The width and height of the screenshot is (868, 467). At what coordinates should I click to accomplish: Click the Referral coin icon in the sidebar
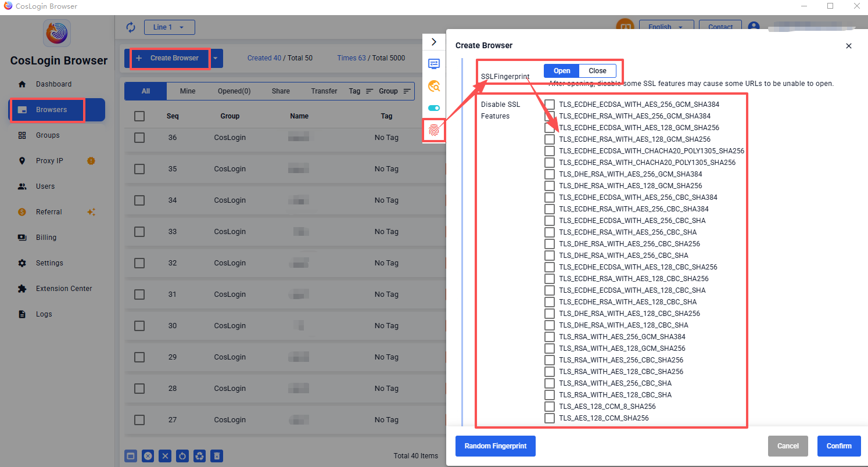(x=22, y=212)
